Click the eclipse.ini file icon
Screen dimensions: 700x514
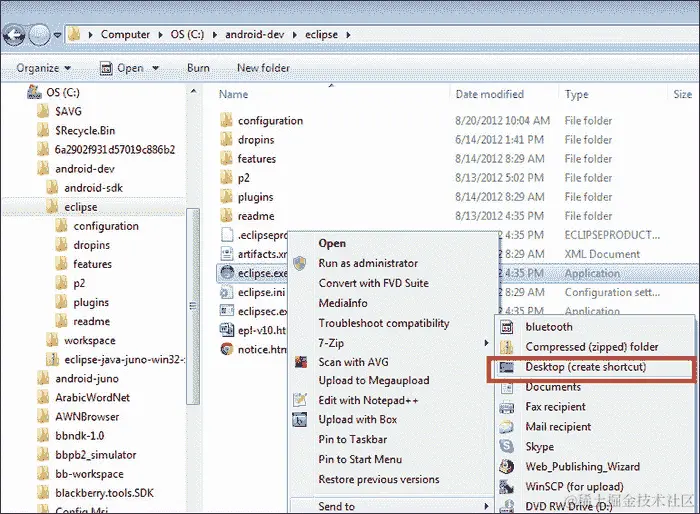tap(226, 292)
